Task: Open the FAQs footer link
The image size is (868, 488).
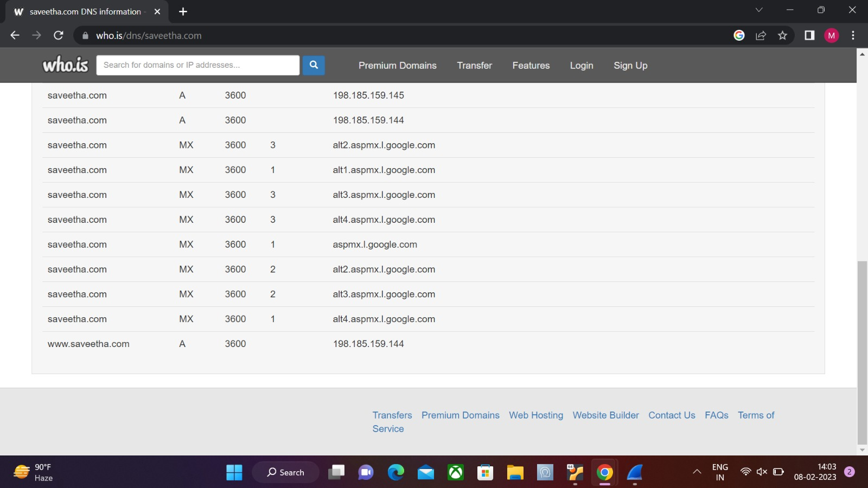Action: (x=717, y=415)
